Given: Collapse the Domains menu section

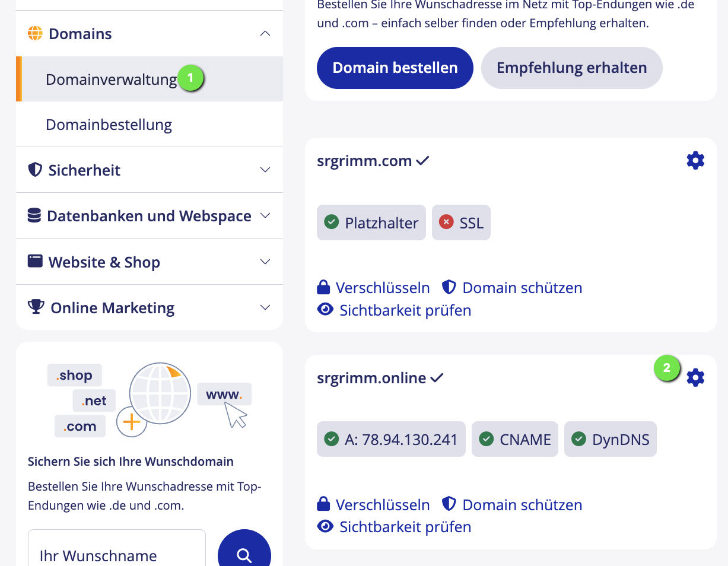Looking at the screenshot, I should coord(265,34).
